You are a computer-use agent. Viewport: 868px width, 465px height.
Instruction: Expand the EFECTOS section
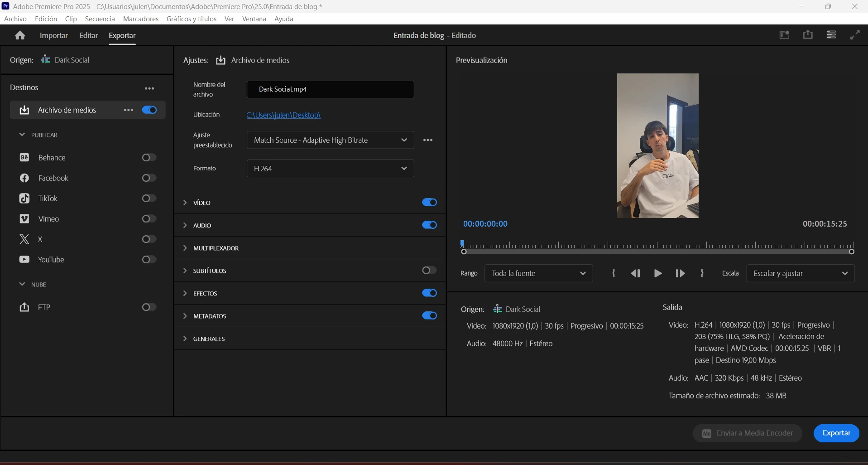tap(185, 293)
